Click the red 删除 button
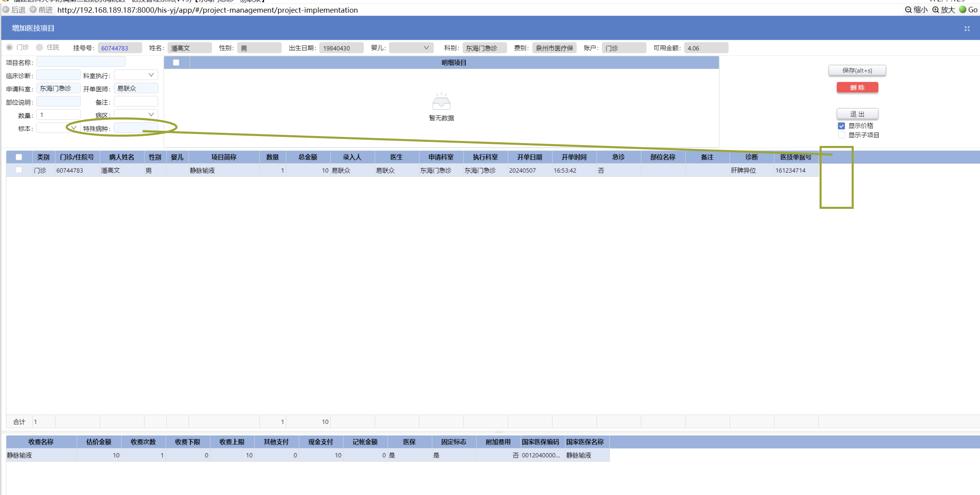The image size is (980, 495). (857, 88)
